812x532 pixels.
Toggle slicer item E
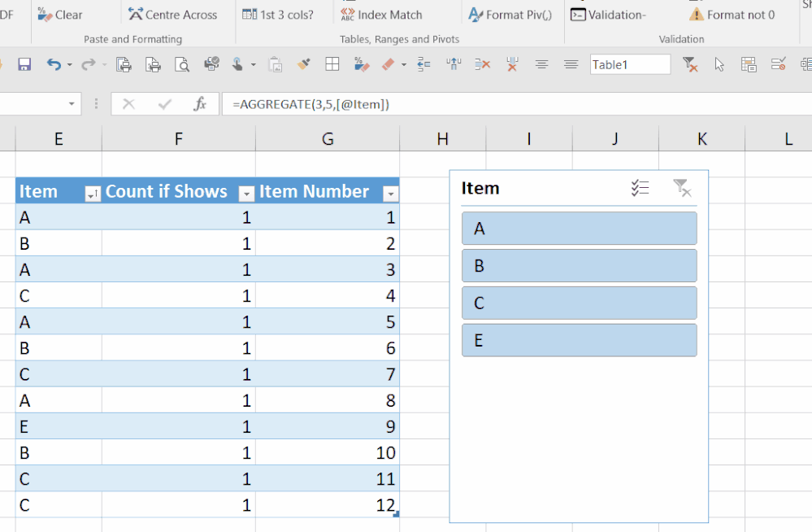(579, 340)
